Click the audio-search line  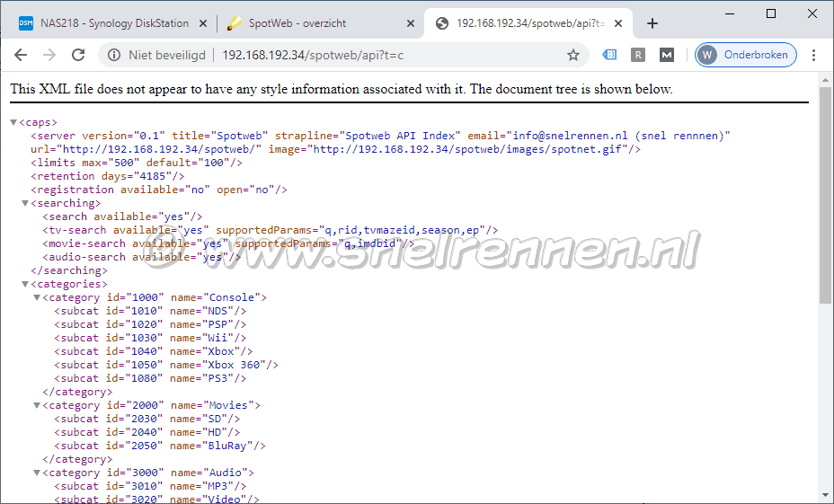[141, 257]
